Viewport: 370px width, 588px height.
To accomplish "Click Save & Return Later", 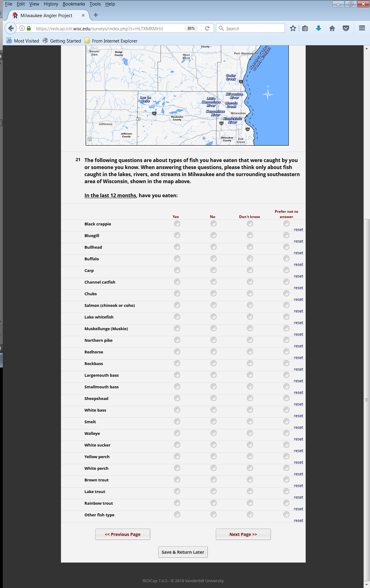I will click(183, 552).
